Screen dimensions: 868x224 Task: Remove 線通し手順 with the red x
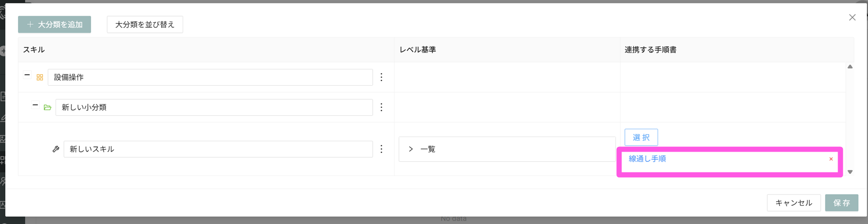click(831, 159)
